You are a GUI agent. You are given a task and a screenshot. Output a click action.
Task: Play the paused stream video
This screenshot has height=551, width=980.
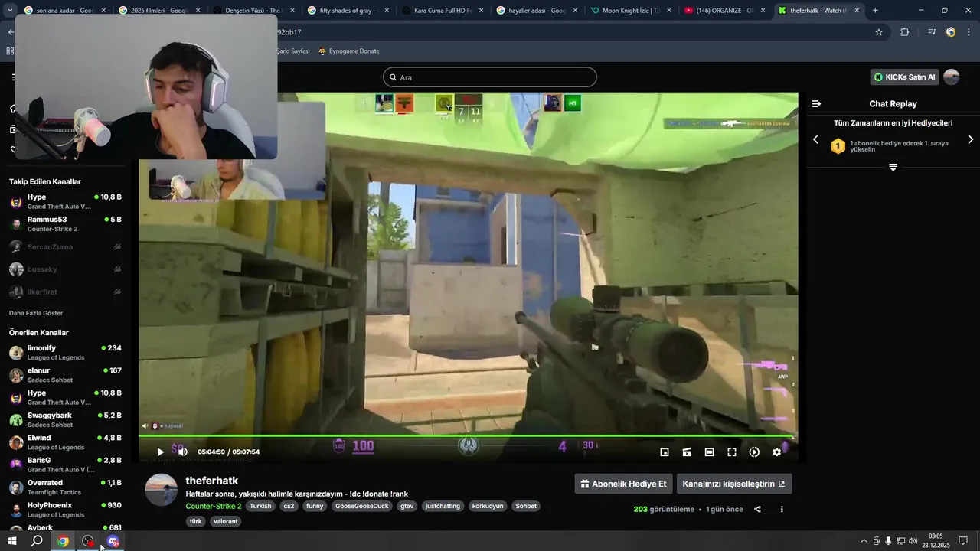[160, 452]
